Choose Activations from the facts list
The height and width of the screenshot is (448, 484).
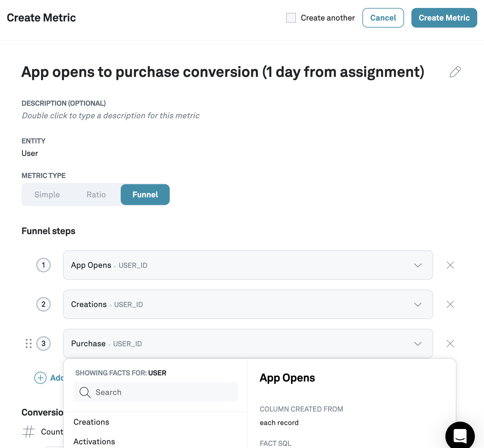[x=94, y=442]
